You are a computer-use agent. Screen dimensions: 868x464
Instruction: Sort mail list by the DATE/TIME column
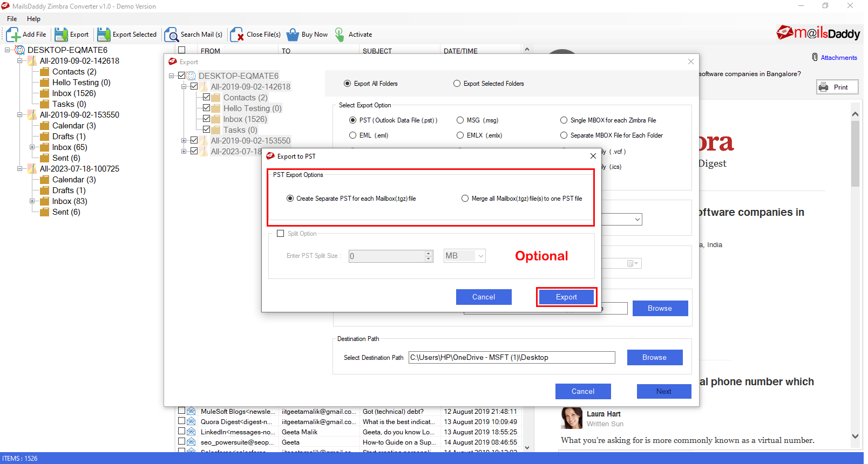click(460, 51)
